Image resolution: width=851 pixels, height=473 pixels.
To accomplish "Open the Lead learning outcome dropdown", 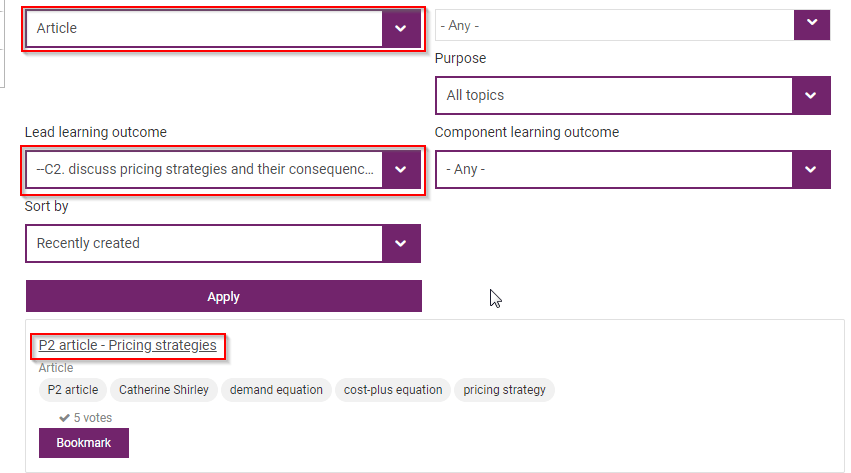I will pyautogui.click(x=205, y=169).
